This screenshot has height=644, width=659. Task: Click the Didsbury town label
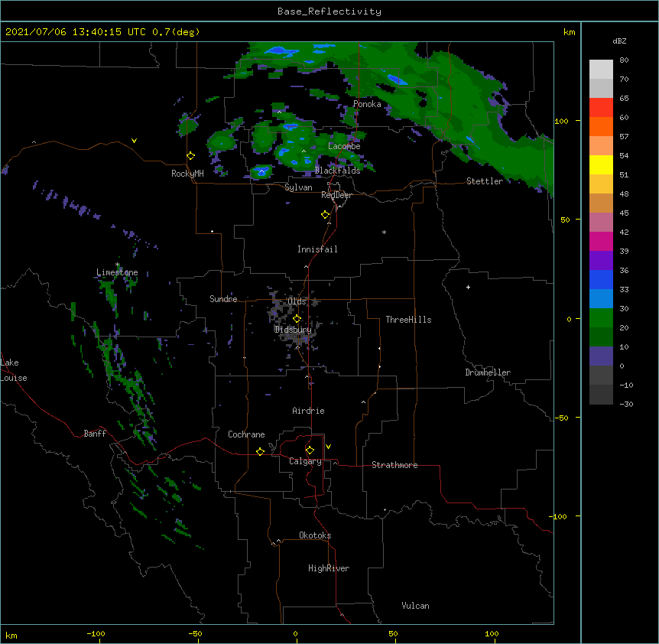pos(294,330)
